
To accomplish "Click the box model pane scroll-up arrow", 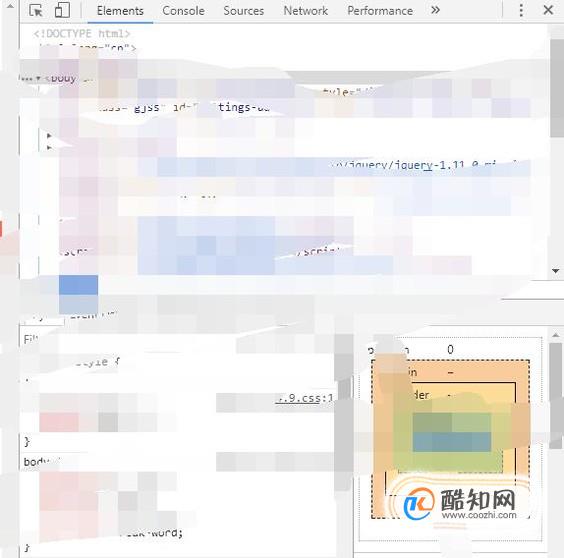I will coord(556,335).
